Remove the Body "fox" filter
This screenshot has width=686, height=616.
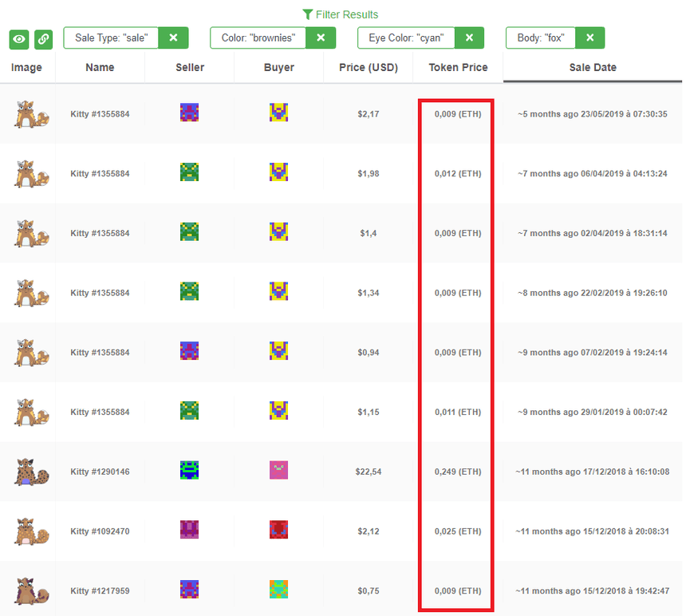589,38
